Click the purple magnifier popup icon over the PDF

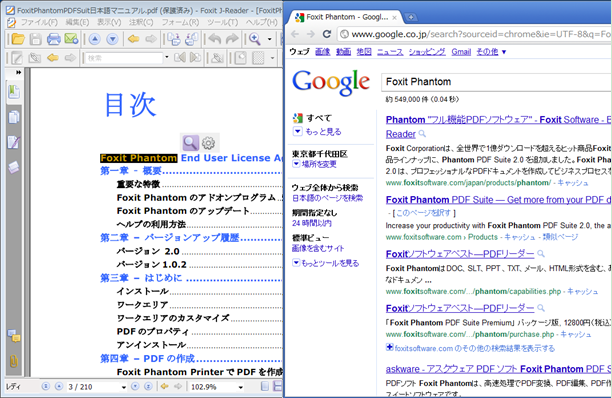click(x=190, y=143)
